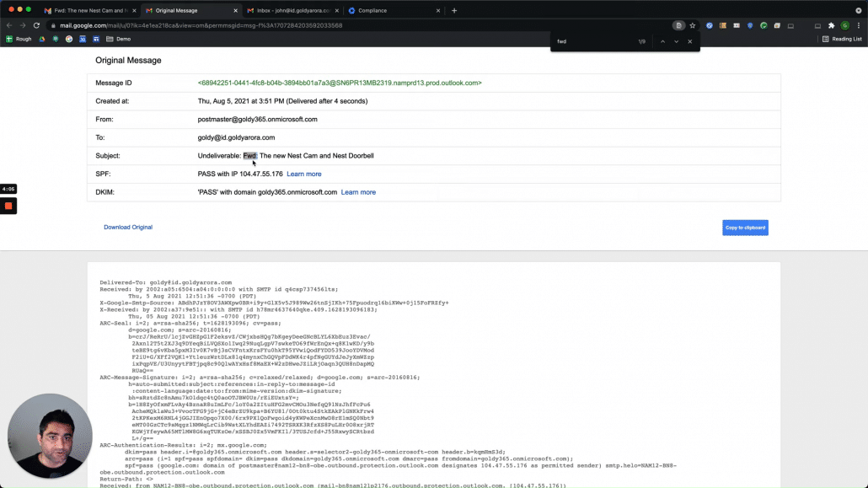
Task: Open the Google Calendar bookmark icon
Action: [x=83, y=40]
